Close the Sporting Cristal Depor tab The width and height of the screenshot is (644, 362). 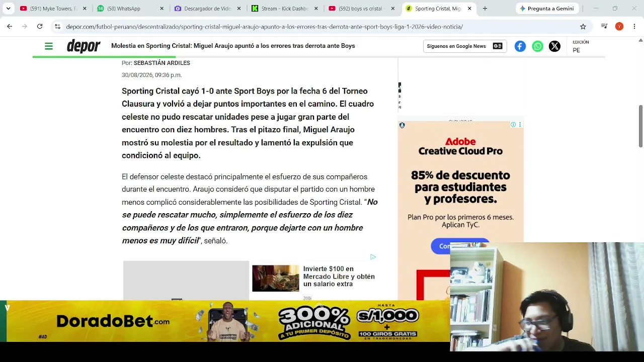point(469,9)
